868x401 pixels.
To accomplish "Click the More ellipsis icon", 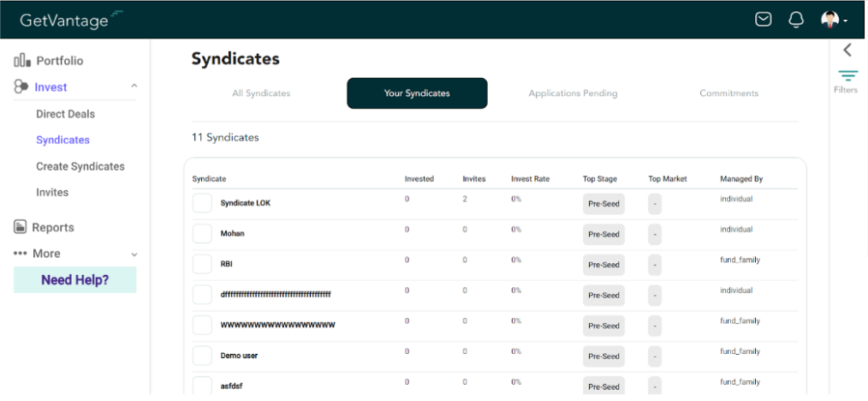I will click(21, 253).
